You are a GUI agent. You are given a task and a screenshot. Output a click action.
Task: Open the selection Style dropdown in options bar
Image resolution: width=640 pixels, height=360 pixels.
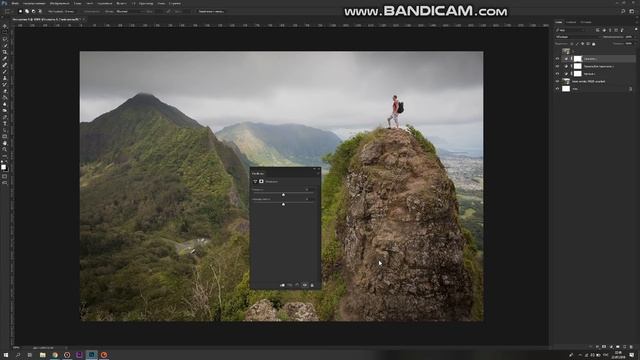(128, 11)
